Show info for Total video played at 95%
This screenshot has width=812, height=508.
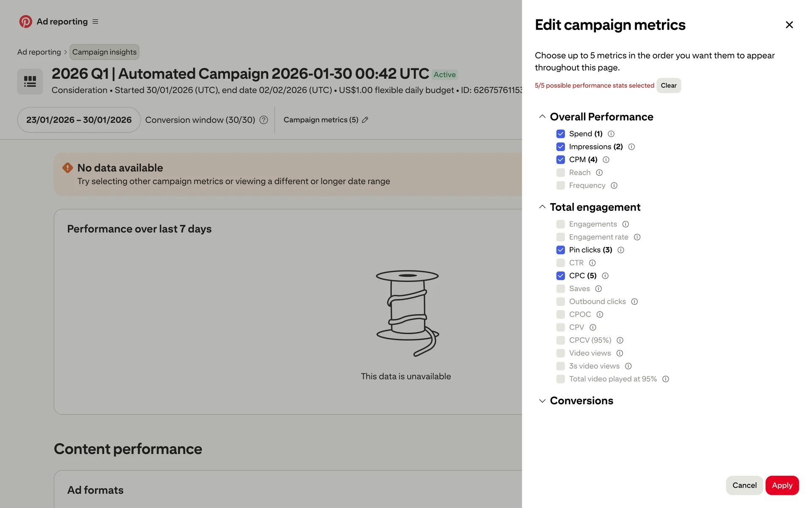click(665, 379)
